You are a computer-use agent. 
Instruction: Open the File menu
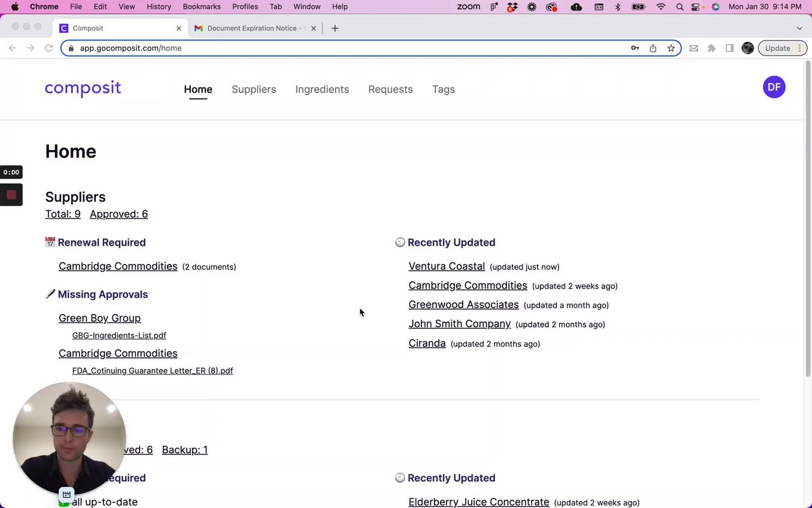point(76,6)
